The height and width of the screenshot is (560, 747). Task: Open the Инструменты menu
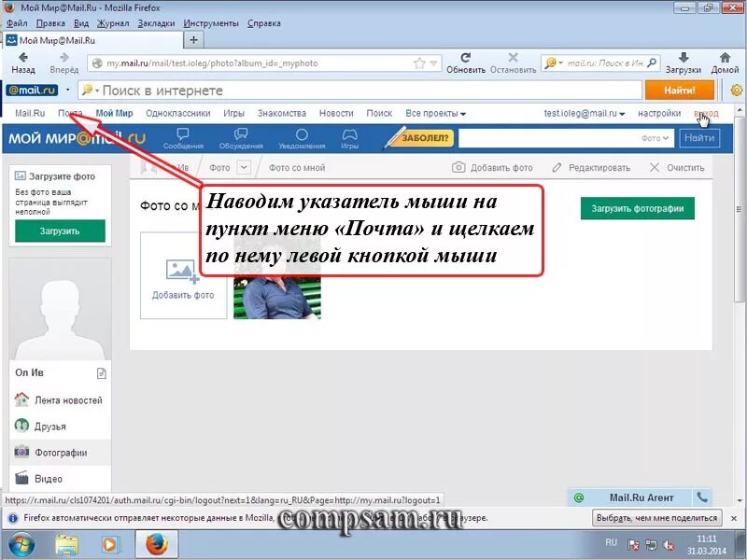(211, 23)
